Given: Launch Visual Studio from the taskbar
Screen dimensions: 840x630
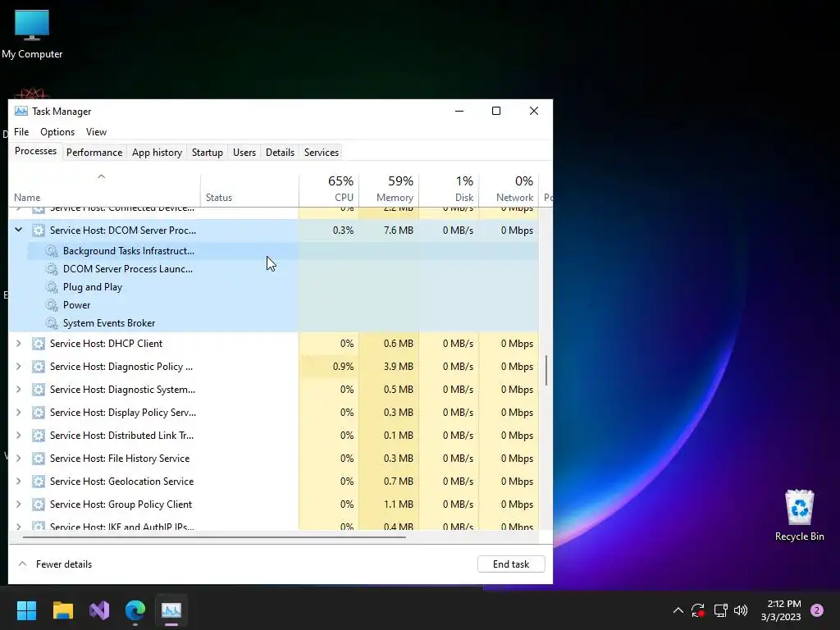Looking at the screenshot, I should point(99,609).
